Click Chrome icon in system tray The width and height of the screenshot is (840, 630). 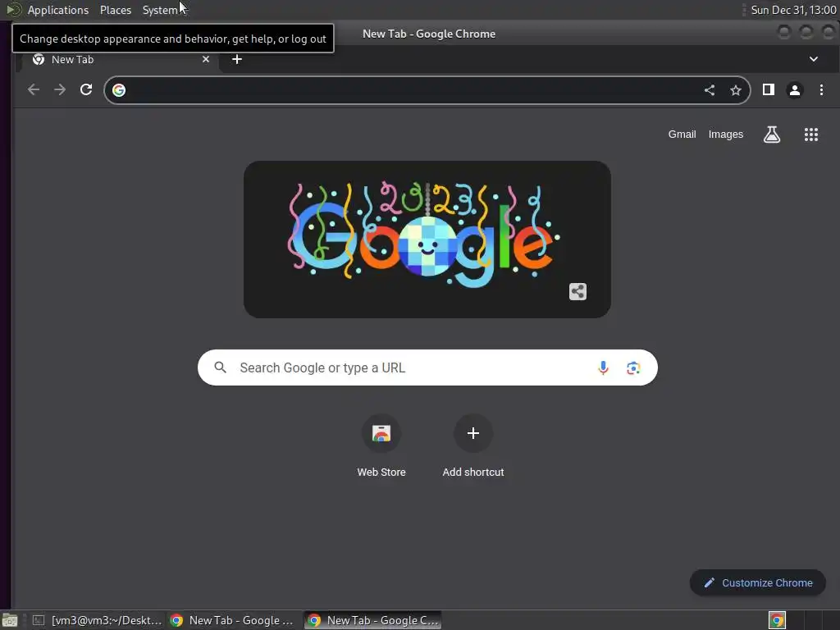tap(777, 620)
